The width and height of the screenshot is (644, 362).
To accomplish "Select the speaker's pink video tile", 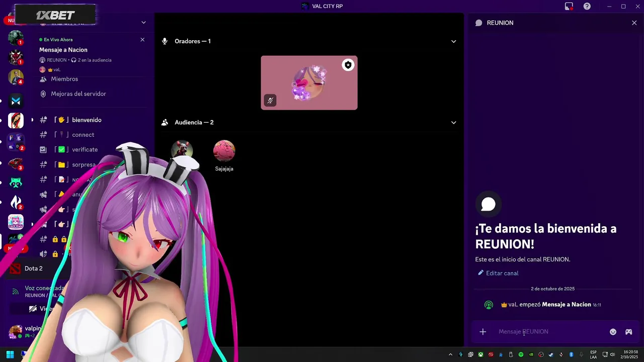I will click(309, 82).
